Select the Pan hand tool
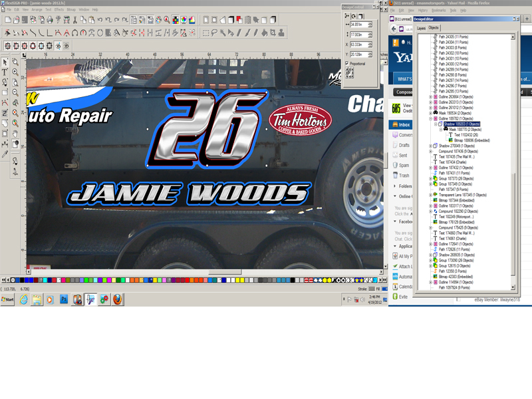Viewport: 532px width, 399px height. tap(15, 134)
